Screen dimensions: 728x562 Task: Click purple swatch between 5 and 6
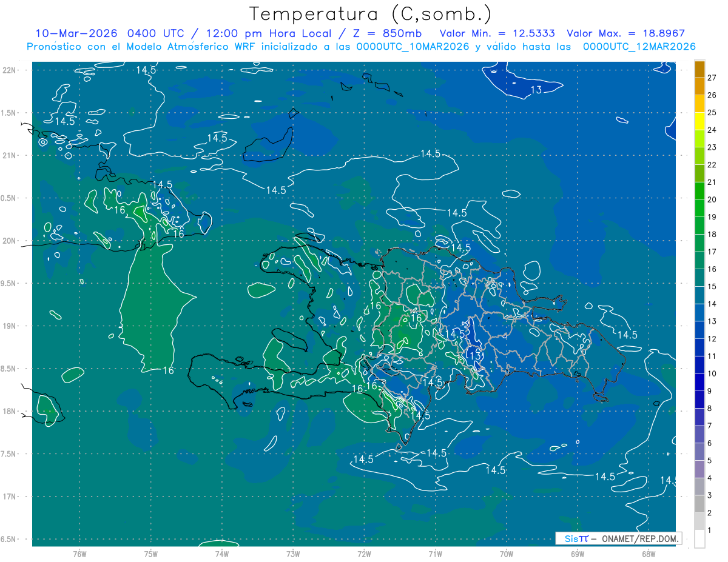699,452
